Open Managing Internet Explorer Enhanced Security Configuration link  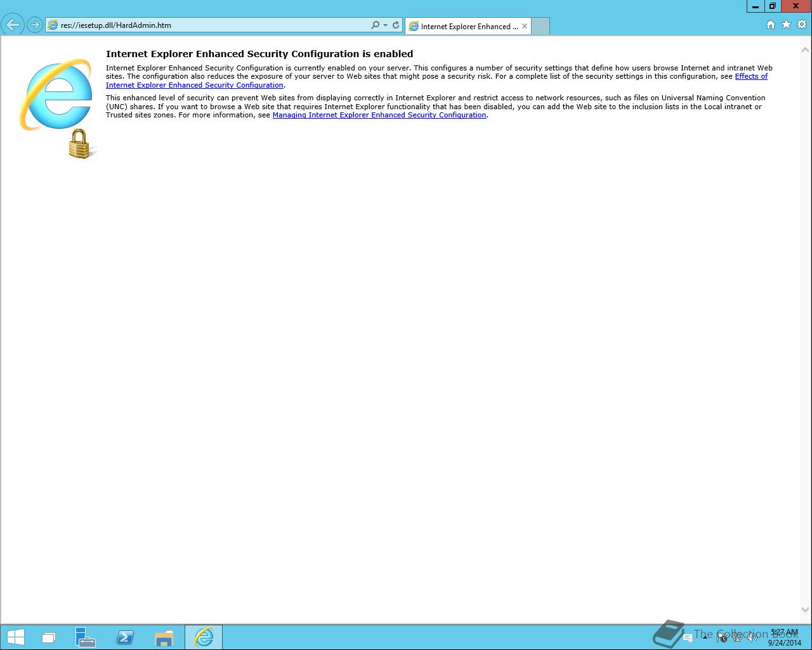(379, 115)
